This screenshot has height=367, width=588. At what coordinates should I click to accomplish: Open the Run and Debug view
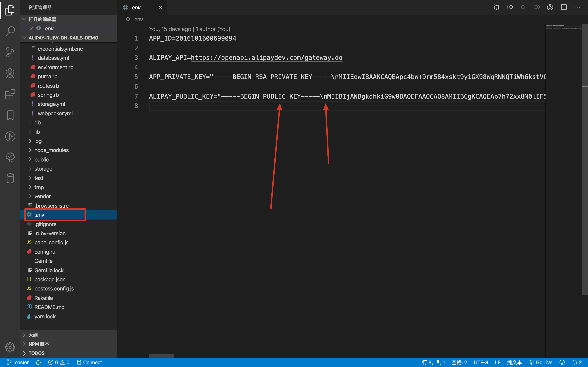(10, 73)
